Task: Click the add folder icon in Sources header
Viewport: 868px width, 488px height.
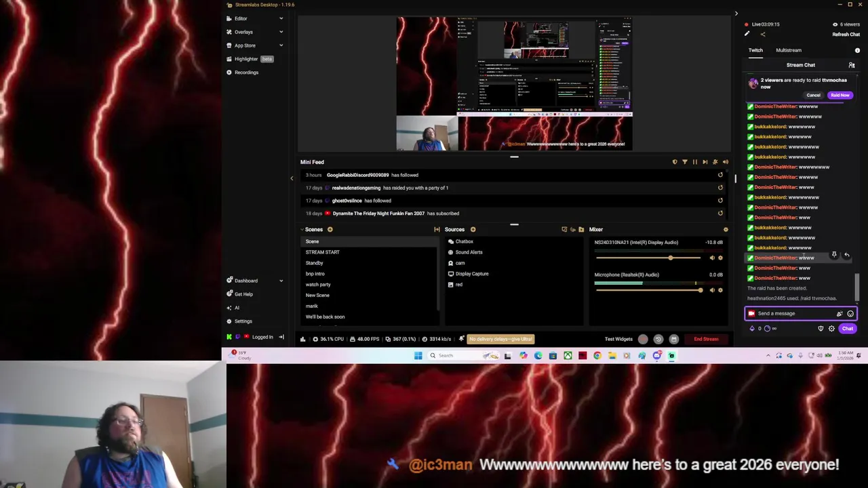Action: click(x=581, y=230)
